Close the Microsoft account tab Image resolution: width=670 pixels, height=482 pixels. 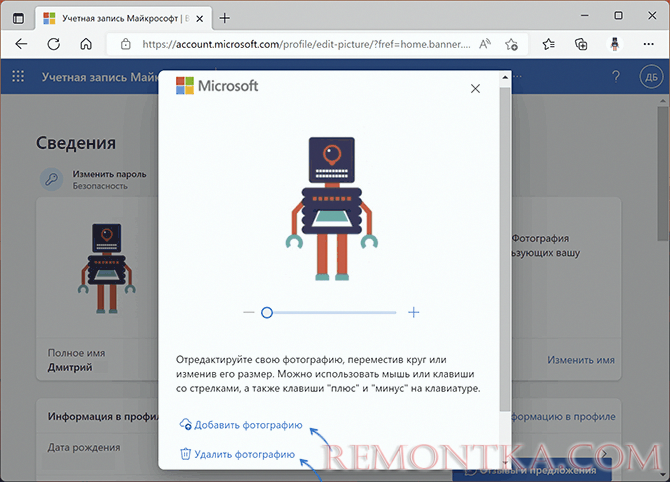pos(200,19)
